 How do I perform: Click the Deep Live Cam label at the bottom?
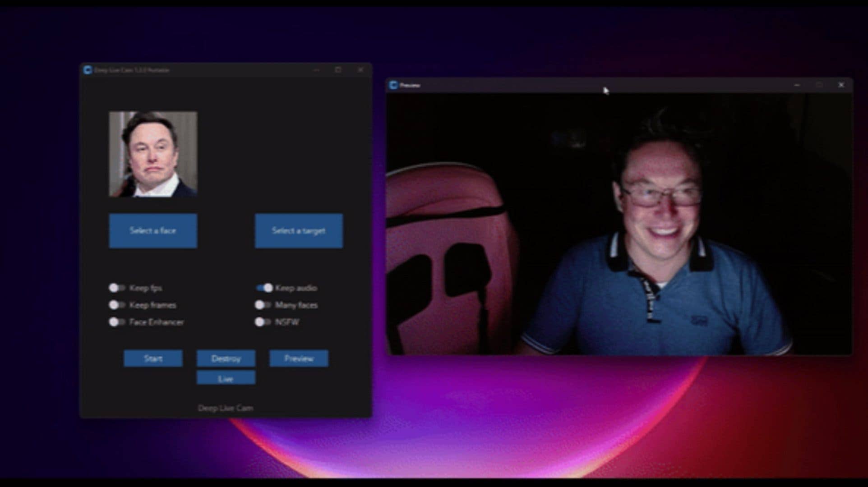coord(226,407)
